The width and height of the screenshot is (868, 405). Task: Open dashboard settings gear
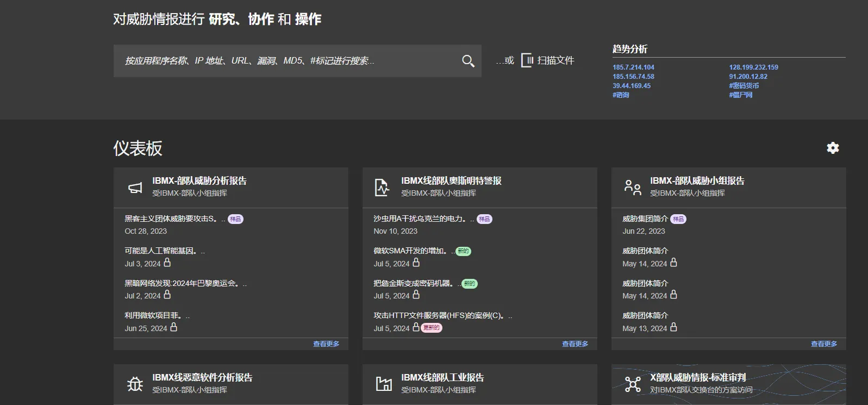coord(833,148)
